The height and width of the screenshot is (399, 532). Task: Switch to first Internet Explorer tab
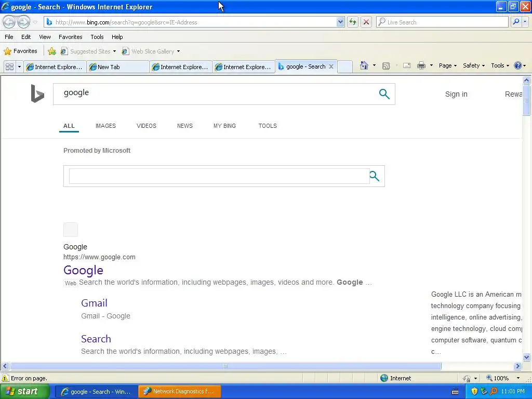pyautogui.click(x=55, y=67)
